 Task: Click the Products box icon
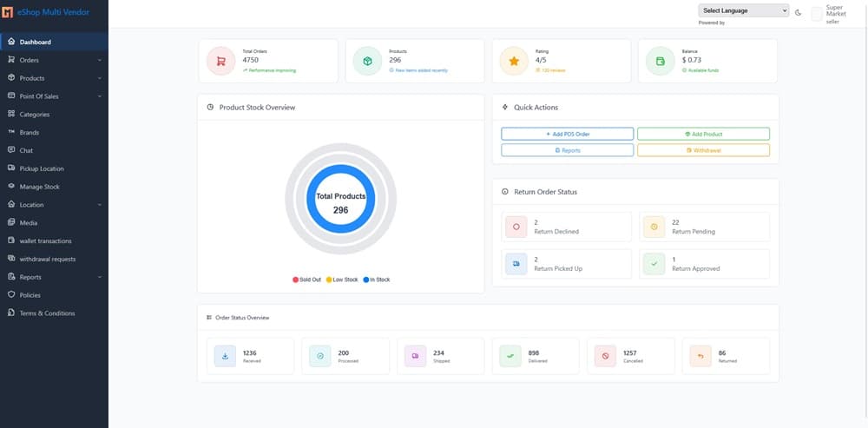click(x=367, y=62)
